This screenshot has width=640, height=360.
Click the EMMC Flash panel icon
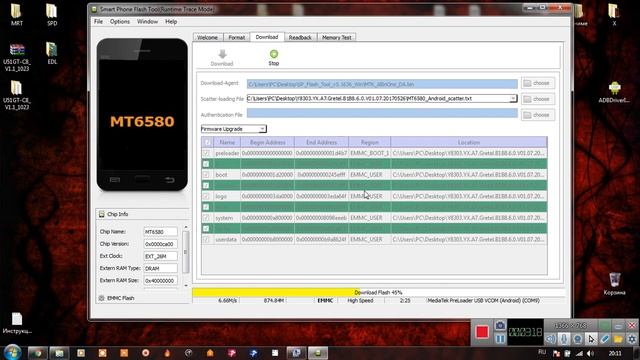tap(102, 298)
